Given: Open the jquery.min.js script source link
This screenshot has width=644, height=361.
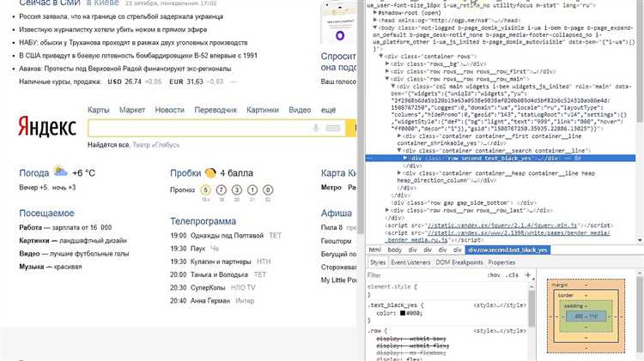Looking at the screenshot, I should (x=502, y=226).
